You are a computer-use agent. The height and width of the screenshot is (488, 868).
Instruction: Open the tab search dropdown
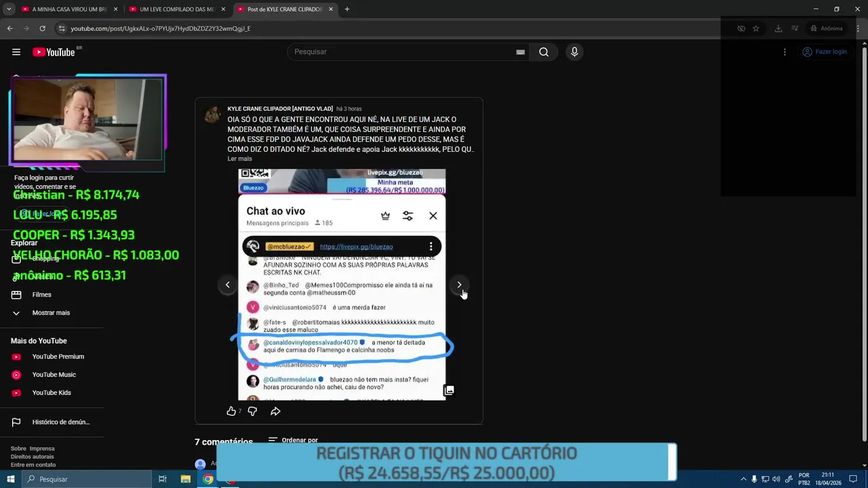click(9, 9)
